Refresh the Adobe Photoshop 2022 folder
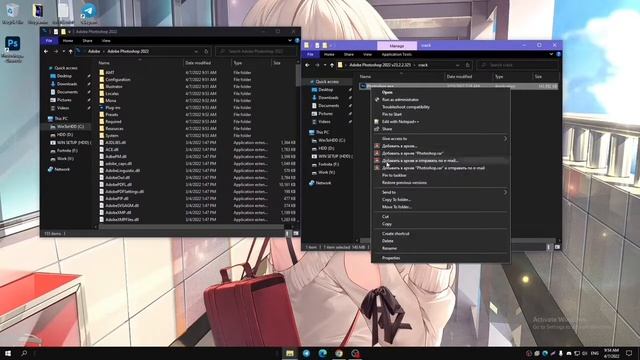 click(206, 51)
